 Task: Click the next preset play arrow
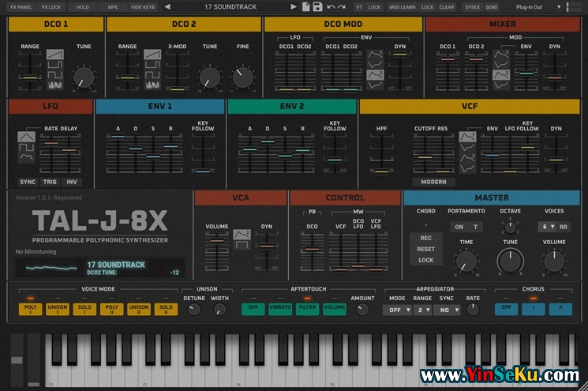[294, 6]
